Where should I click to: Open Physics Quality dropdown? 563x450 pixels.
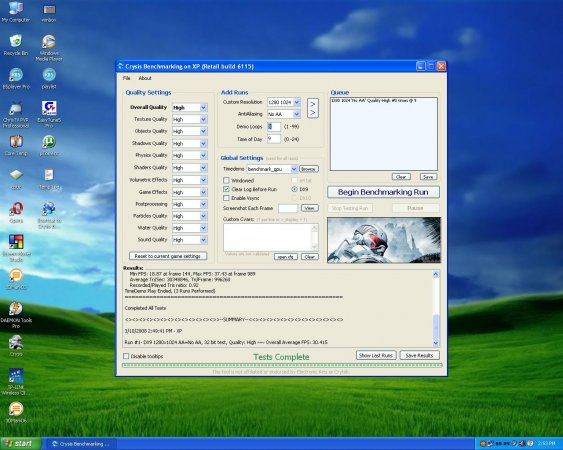(x=204, y=155)
